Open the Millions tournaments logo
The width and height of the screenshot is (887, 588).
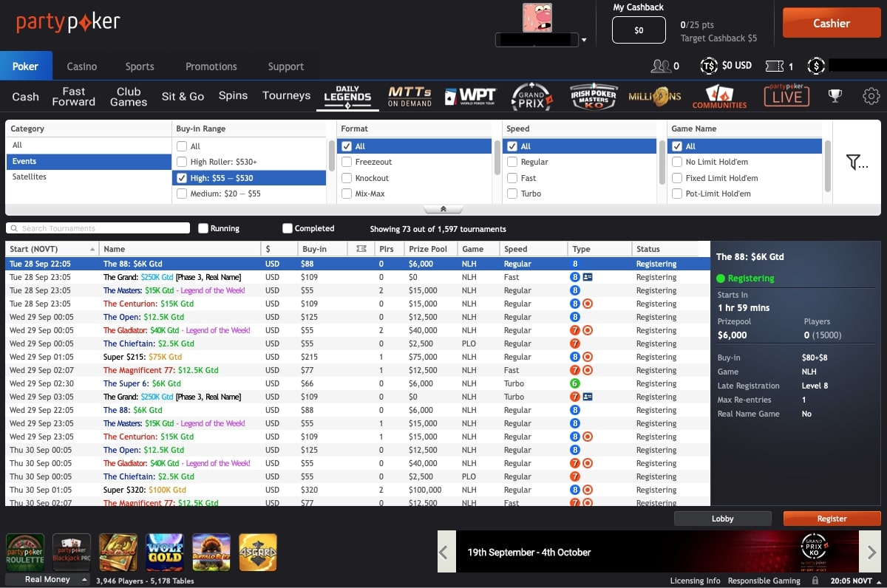(655, 96)
